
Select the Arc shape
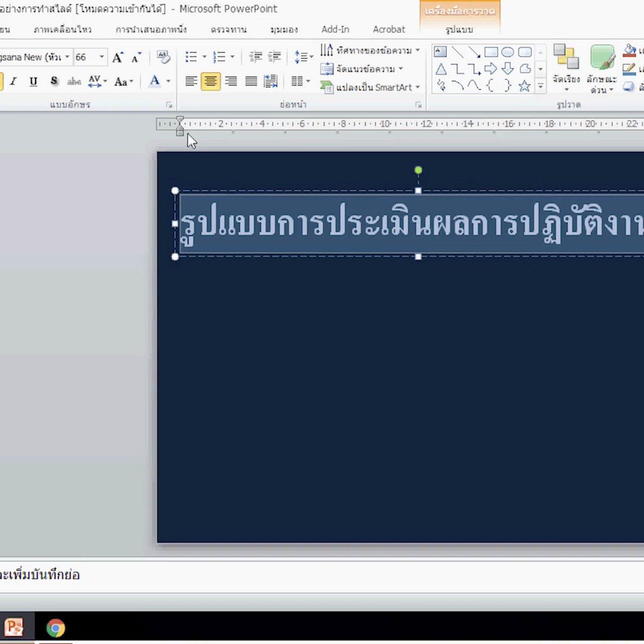pyautogui.click(x=457, y=86)
